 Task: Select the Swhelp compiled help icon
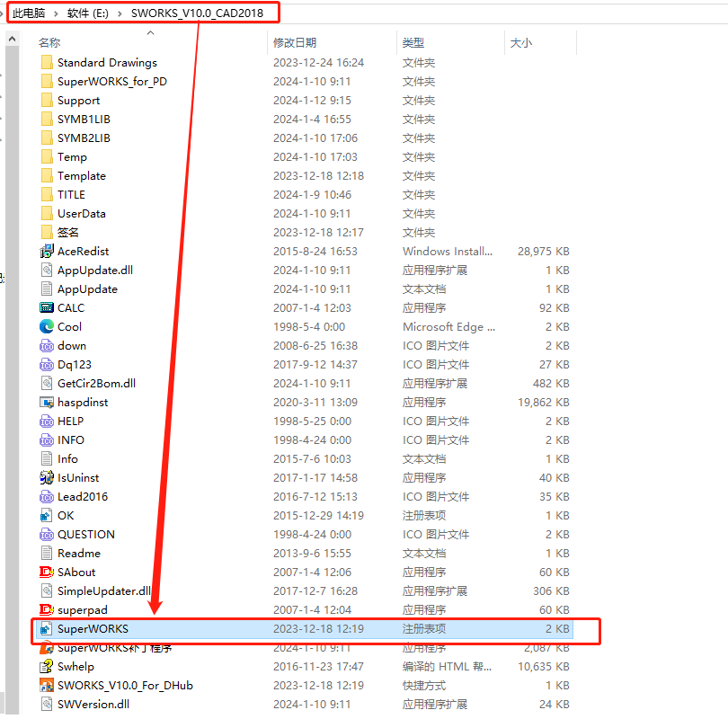pyautogui.click(x=47, y=667)
